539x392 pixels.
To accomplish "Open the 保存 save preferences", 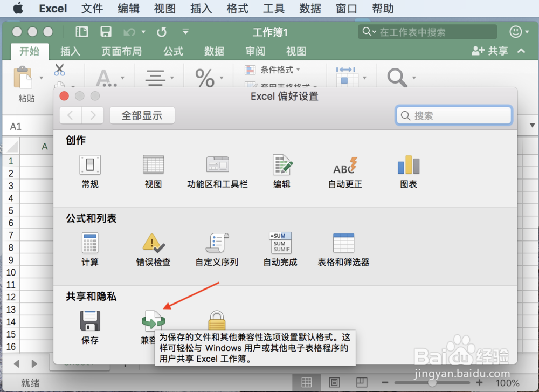I will pos(90,327).
